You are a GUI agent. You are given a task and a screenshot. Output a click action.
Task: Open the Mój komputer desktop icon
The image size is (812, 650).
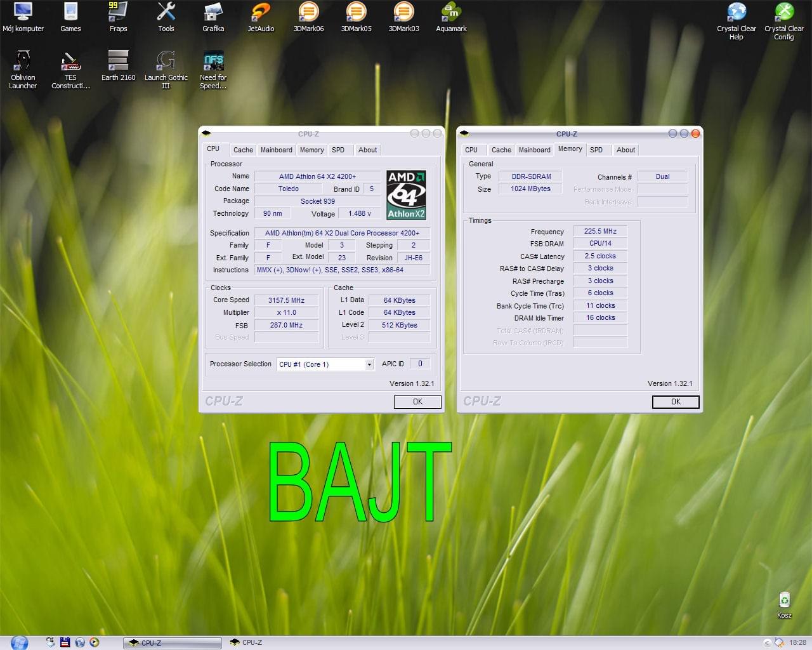tap(23, 17)
